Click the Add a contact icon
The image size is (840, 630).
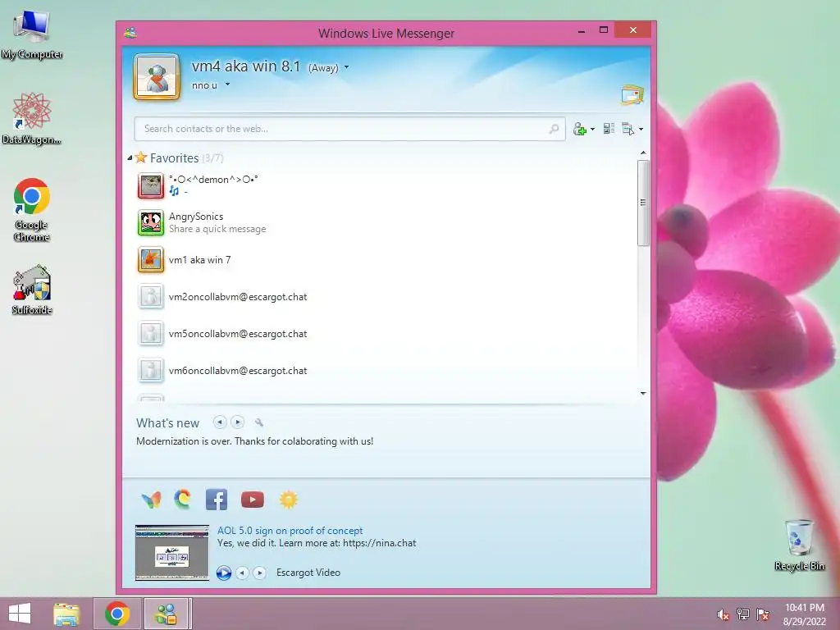[x=580, y=129]
